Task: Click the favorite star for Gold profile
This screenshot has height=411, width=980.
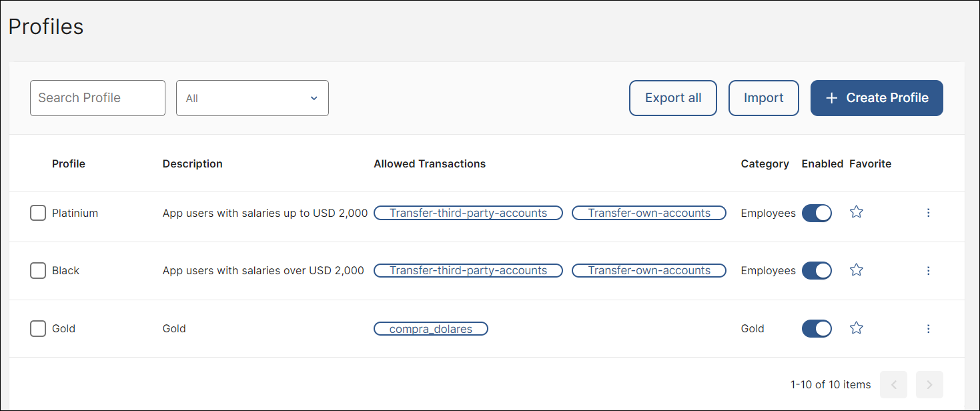Action: pos(857,328)
